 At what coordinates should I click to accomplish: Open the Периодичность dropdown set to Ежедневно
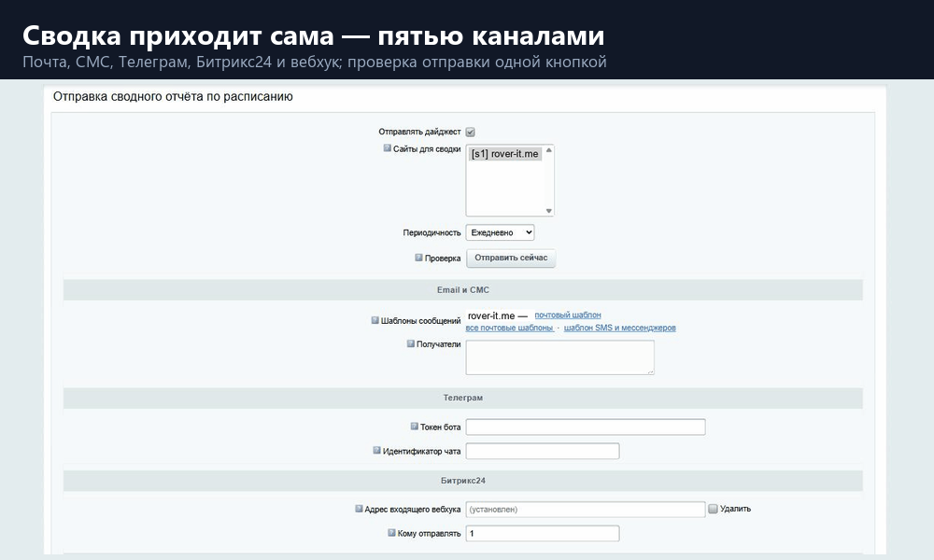(x=500, y=232)
